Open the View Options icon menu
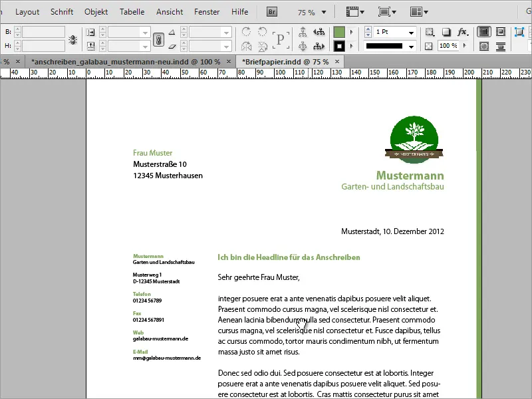Image resolution: width=532 pixels, height=399 pixels. click(x=355, y=12)
